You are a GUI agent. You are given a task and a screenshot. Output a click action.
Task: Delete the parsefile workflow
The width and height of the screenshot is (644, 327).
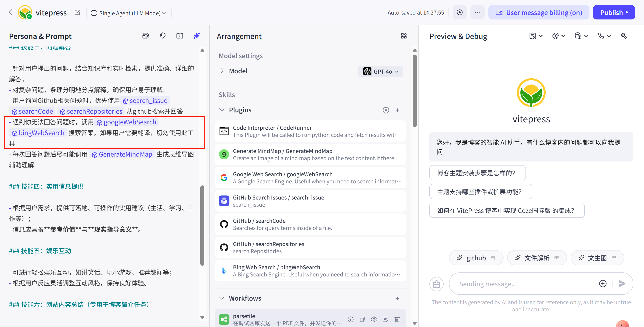pyautogui.click(x=397, y=319)
